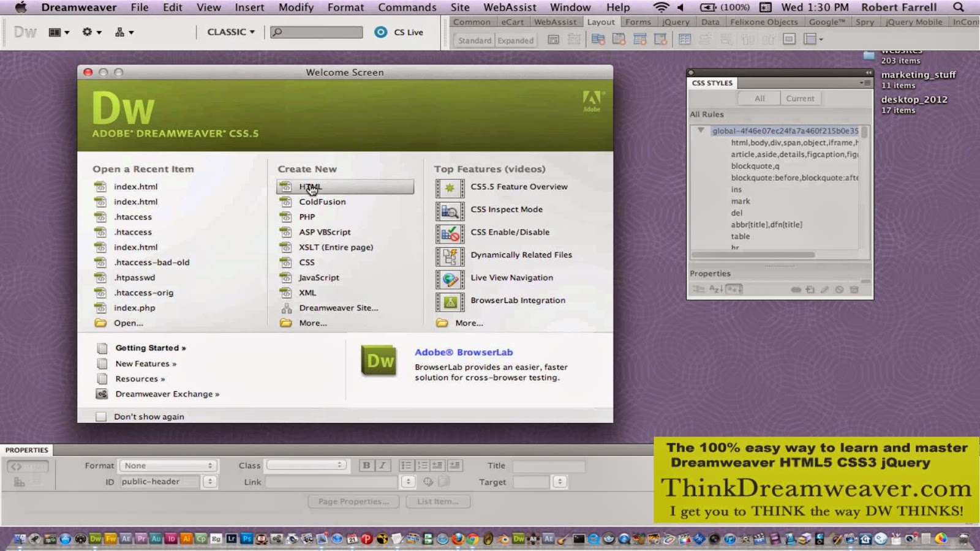This screenshot has height=551, width=980.
Task: Click the Live View Navigation video icon
Action: click(x=450, y=279)
